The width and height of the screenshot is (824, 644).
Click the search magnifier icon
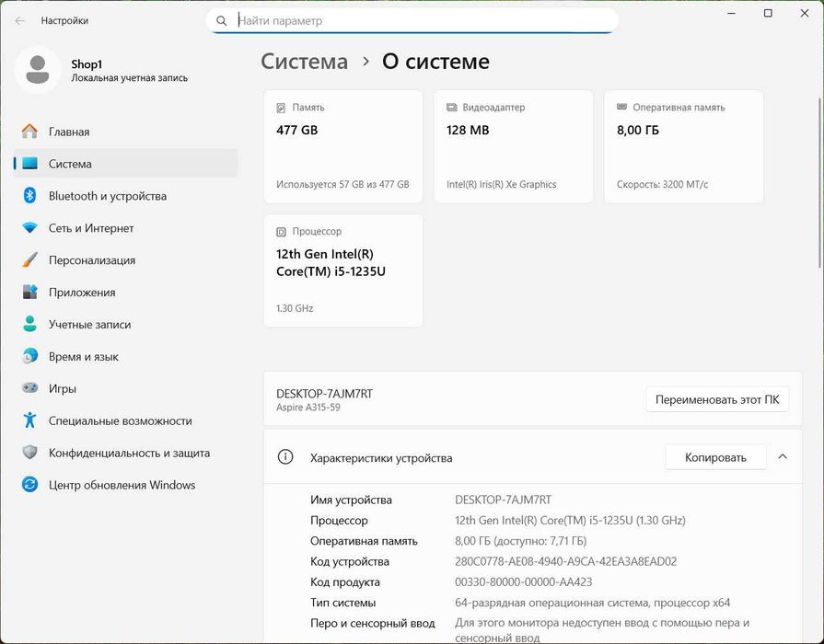pyautogui.click(x=222, y=21)
